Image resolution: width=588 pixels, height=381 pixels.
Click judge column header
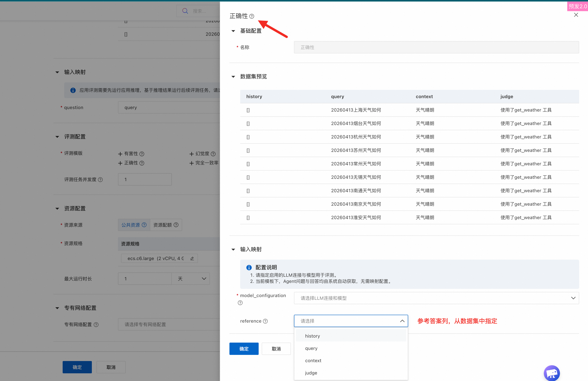(x=507, y=97)
